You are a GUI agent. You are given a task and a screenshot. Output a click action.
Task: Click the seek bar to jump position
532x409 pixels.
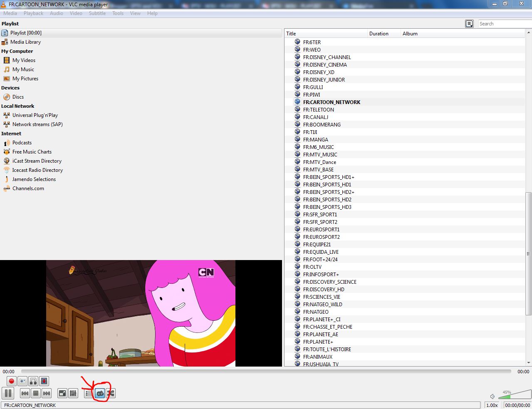pyautogui.click(x=266, y=372)
